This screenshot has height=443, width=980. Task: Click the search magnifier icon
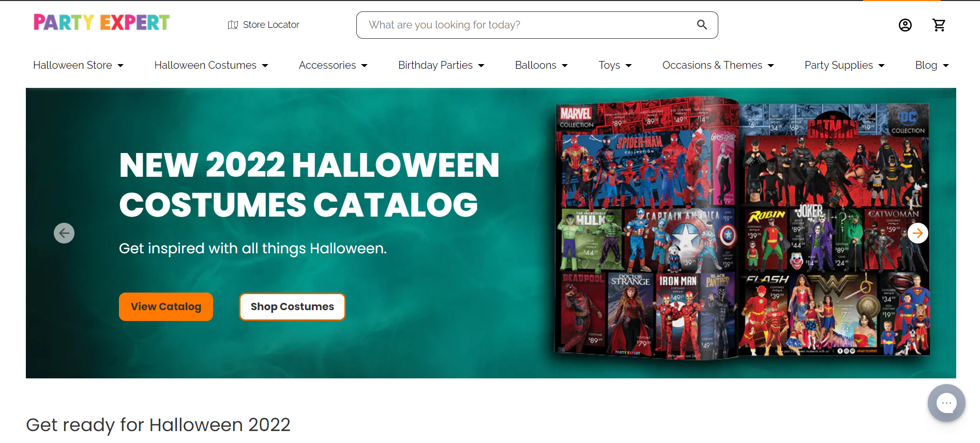tap(702, 25)
